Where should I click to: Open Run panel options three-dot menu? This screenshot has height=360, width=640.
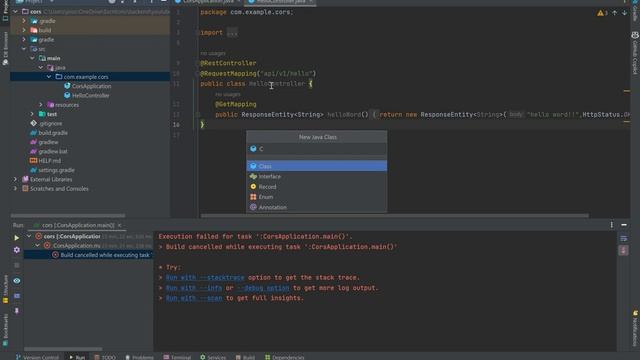[611, 225]
